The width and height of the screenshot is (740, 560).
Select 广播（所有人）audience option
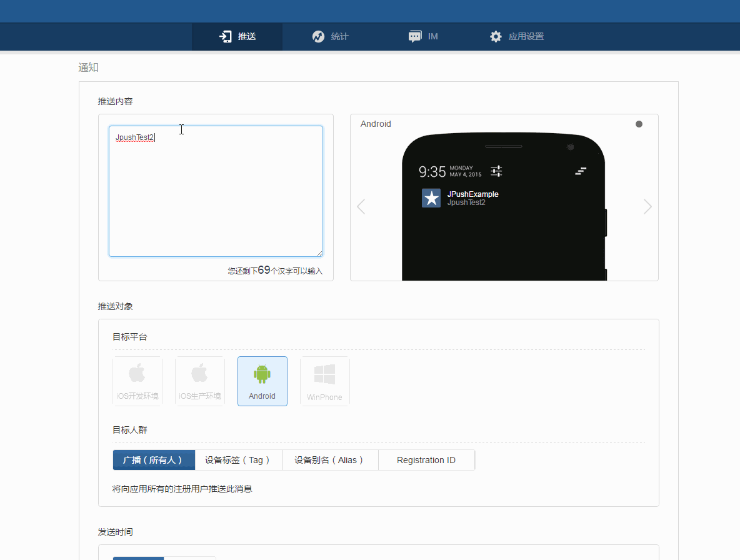coord(154,460)
